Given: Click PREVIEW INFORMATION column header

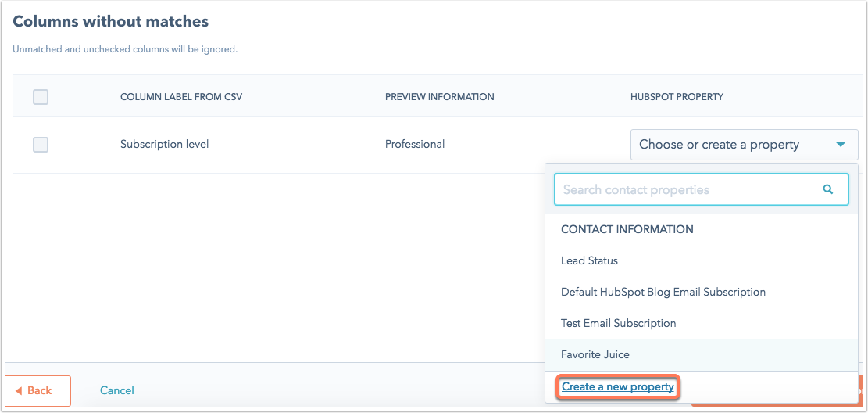Looking at the screenshot, I should (440, 97).
